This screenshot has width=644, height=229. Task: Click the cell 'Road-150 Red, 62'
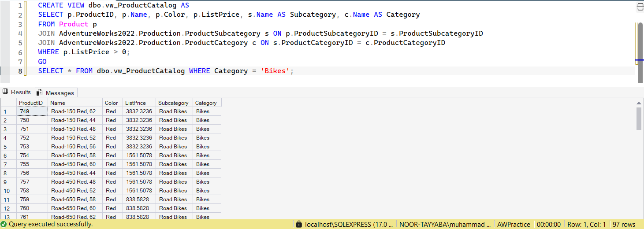click(75, 111)
